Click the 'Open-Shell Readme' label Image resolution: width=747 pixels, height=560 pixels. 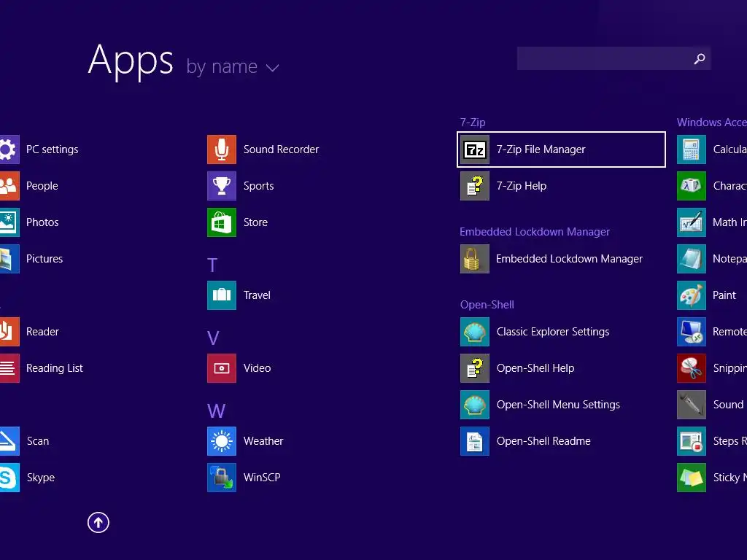(x=543, y=441)
